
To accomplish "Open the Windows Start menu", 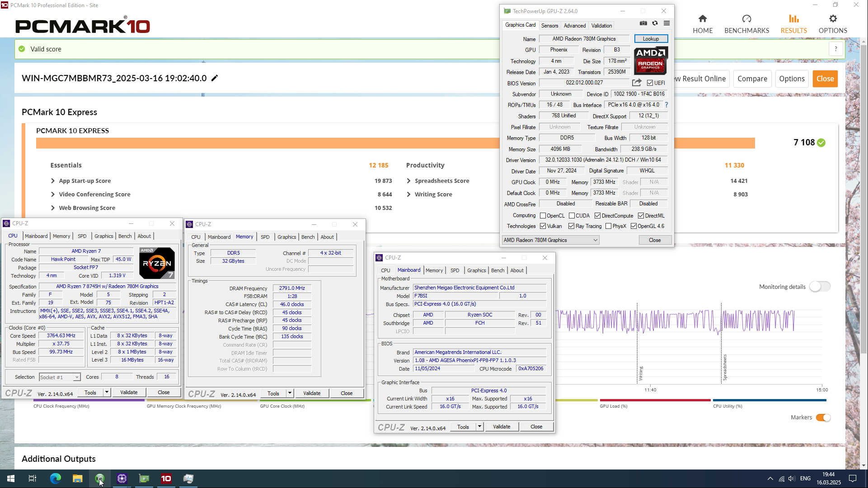I will [x=11, y=479].
